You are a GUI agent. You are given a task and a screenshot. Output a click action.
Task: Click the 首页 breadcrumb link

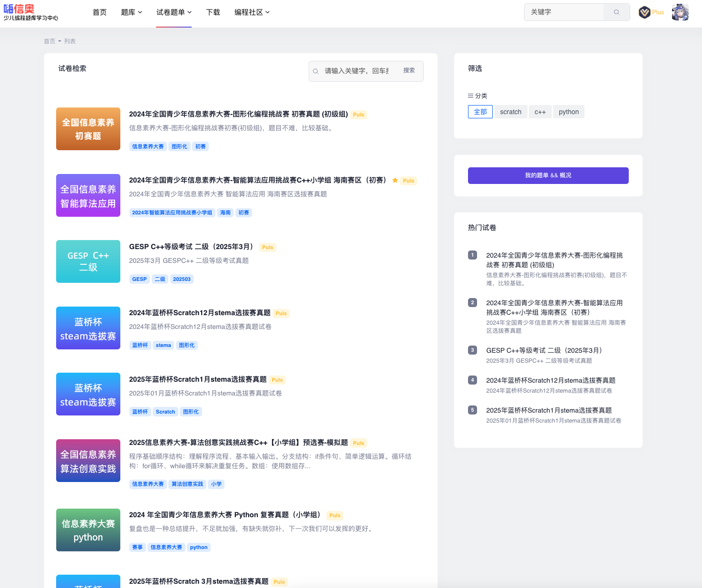(49, 41)
